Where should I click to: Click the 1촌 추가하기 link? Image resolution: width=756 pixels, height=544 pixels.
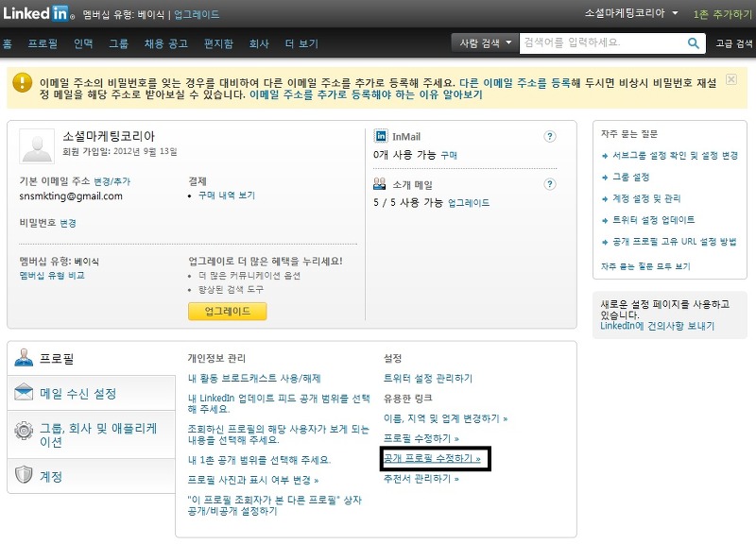pyautogui.click(x=723, y=14)
